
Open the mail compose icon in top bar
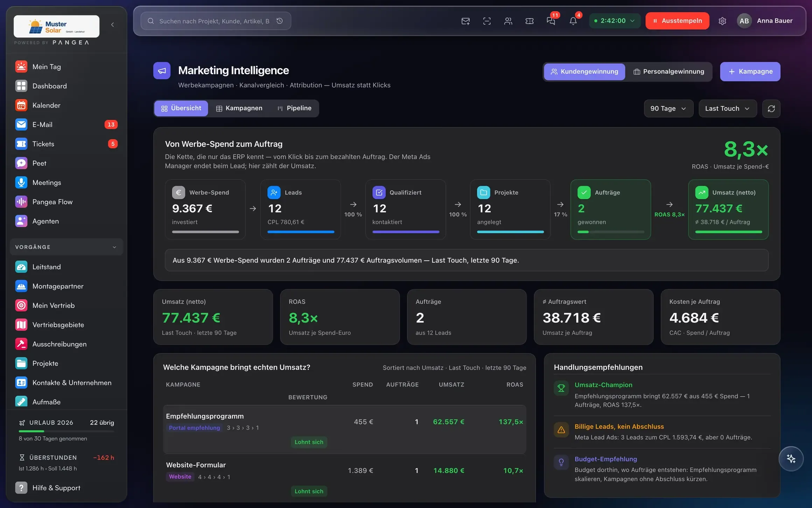pos(465,21)
